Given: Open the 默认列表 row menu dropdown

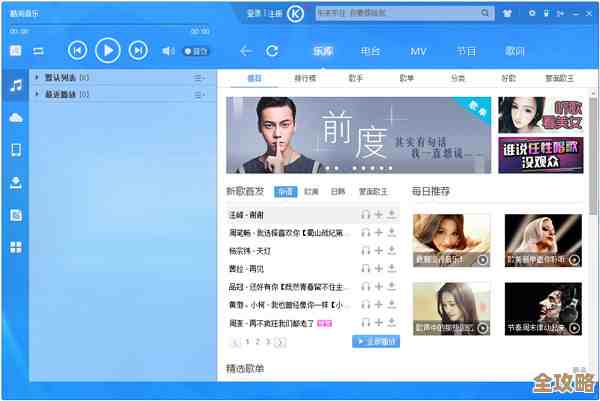Looking at the screenshot, I should (199, 78).
